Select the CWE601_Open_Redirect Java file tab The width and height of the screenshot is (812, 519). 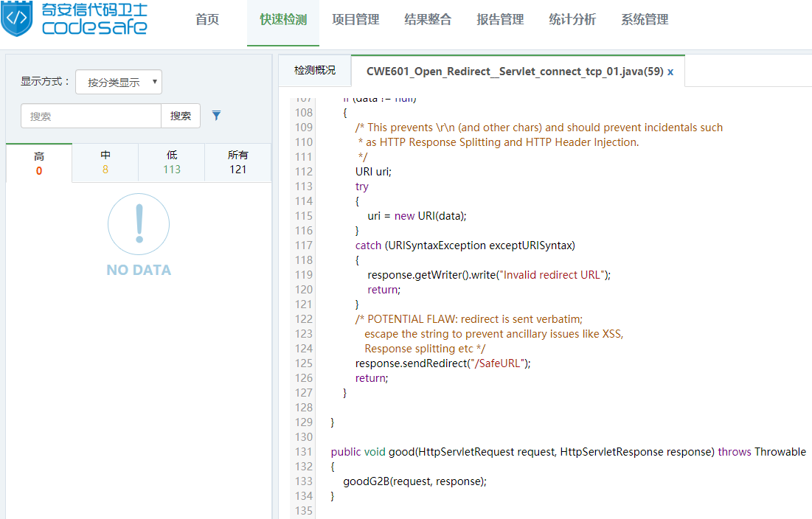pyautogui.click(x=514, y=72)
